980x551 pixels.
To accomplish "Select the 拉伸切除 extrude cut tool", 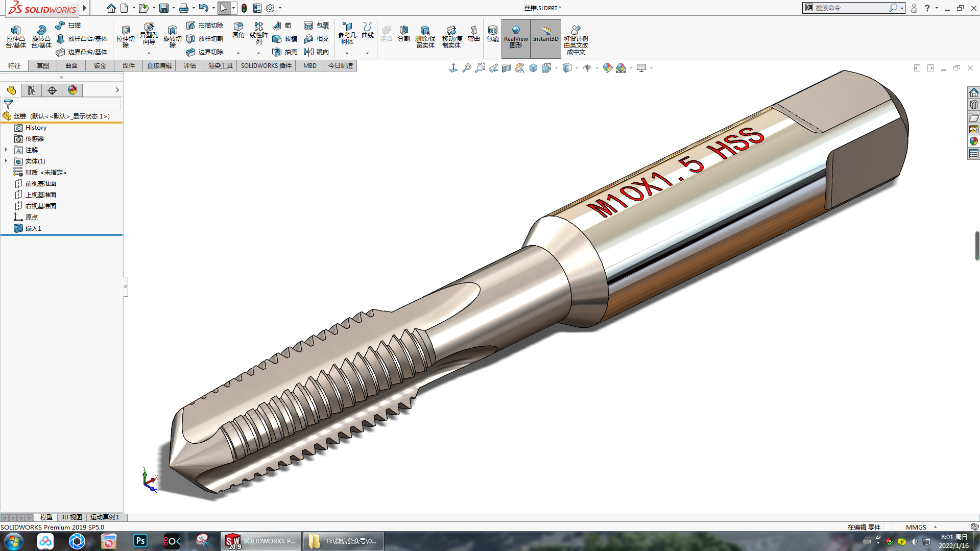I will pos(126,37).
